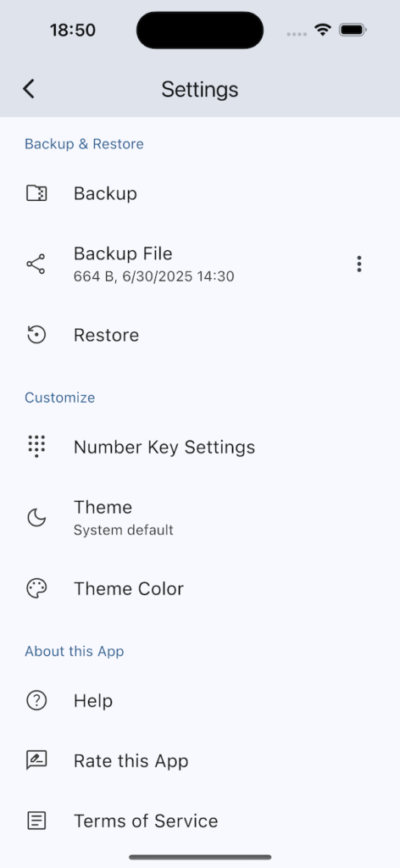Open Theme set to System default
400x868 pixels.
click(200, 518)
